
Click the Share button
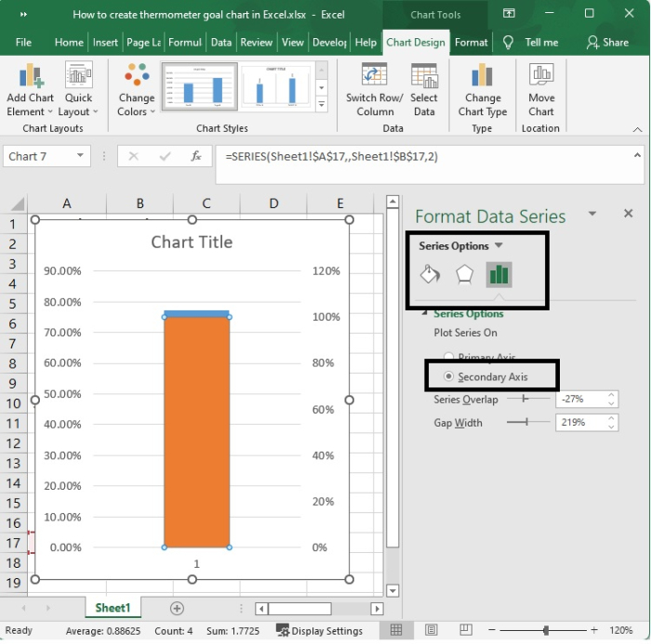[x=607, y=43]
